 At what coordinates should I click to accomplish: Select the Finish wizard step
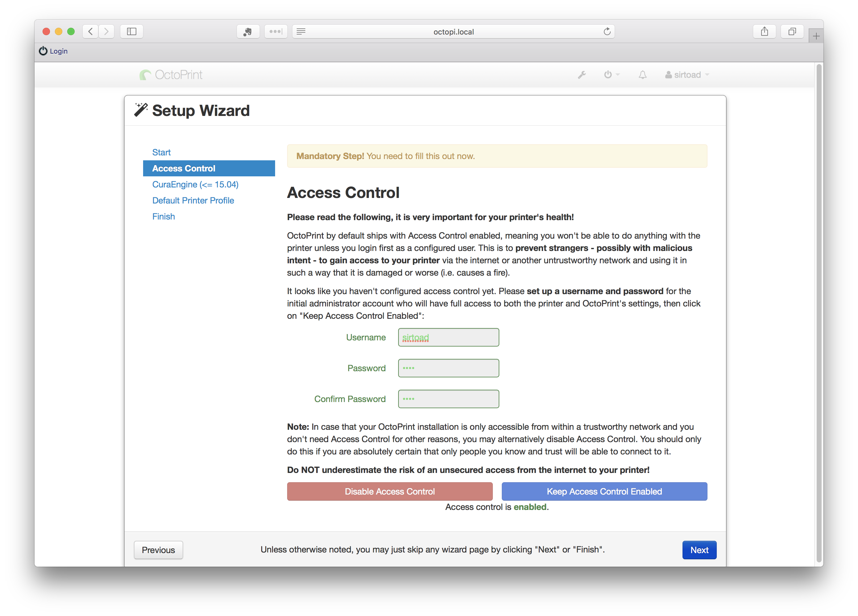pos(163,217)
